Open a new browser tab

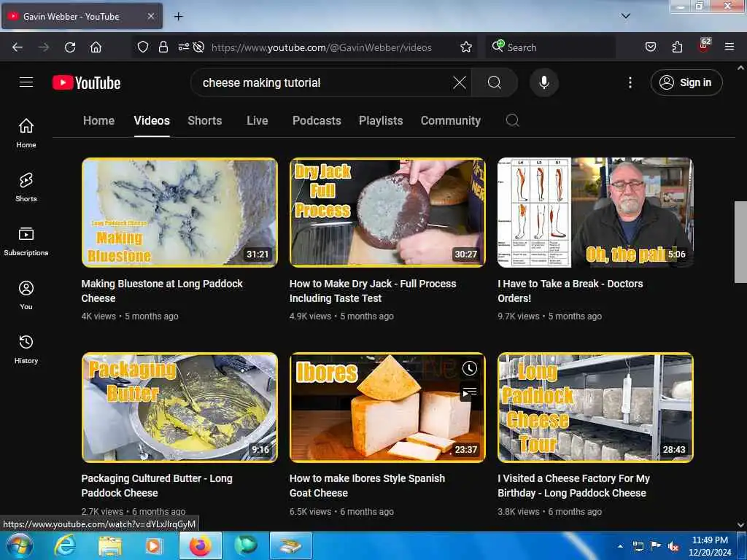178,17
